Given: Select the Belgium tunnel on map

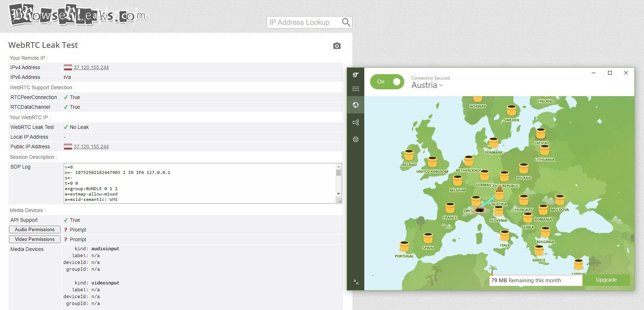Looking at the screenshot, I should click(458, 181).
